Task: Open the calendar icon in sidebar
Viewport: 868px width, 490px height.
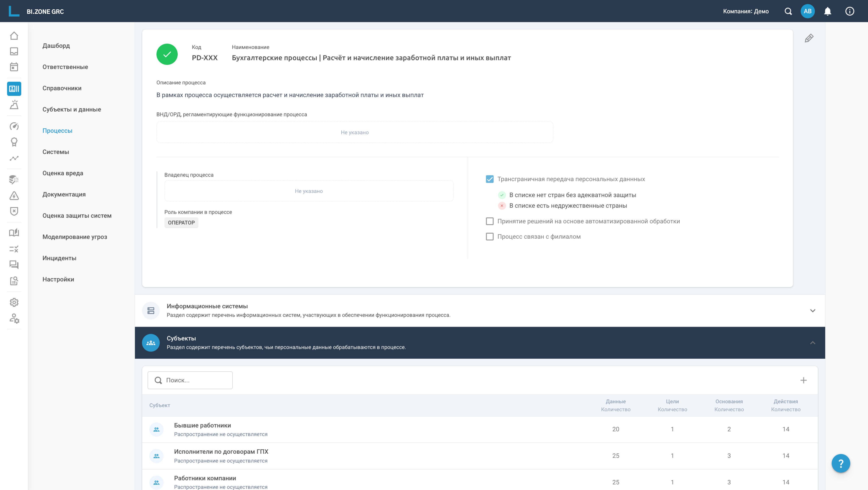Action: tap(14, 67)
